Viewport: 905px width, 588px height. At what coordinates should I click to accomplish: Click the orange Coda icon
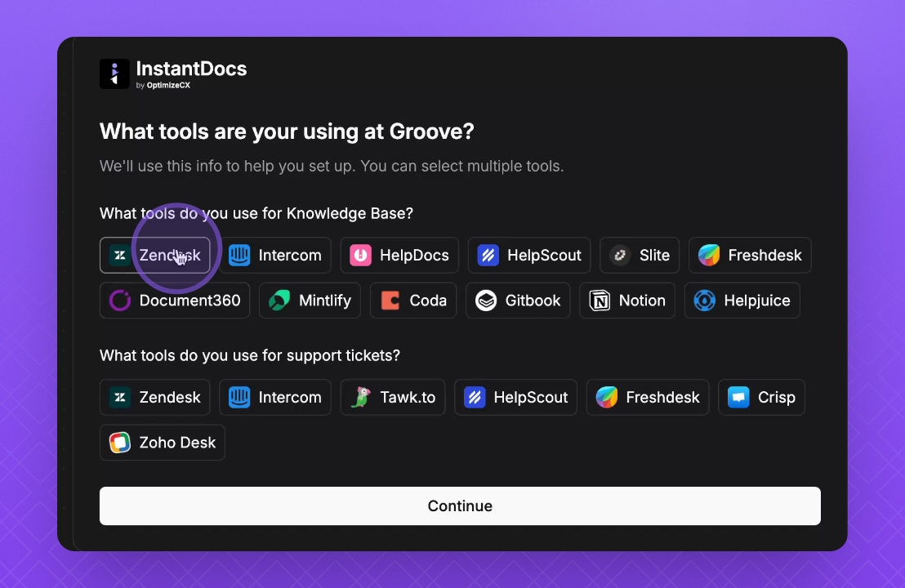390,300
